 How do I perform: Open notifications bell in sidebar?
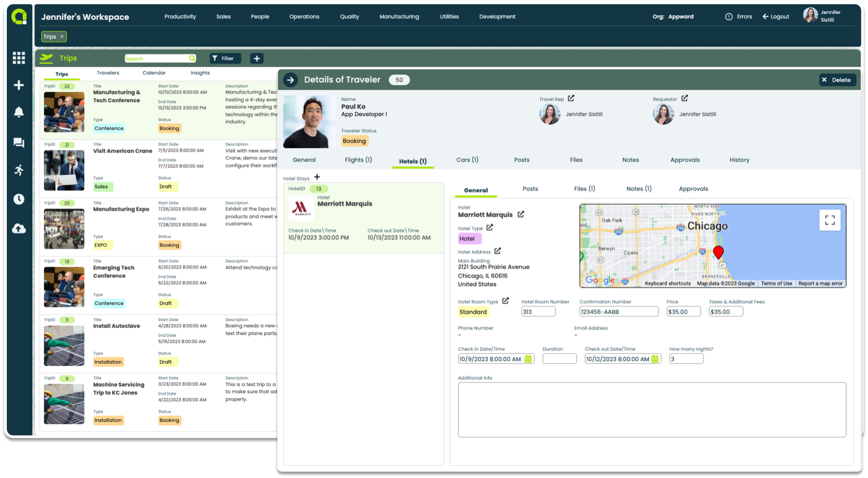(x=19, y=112)
